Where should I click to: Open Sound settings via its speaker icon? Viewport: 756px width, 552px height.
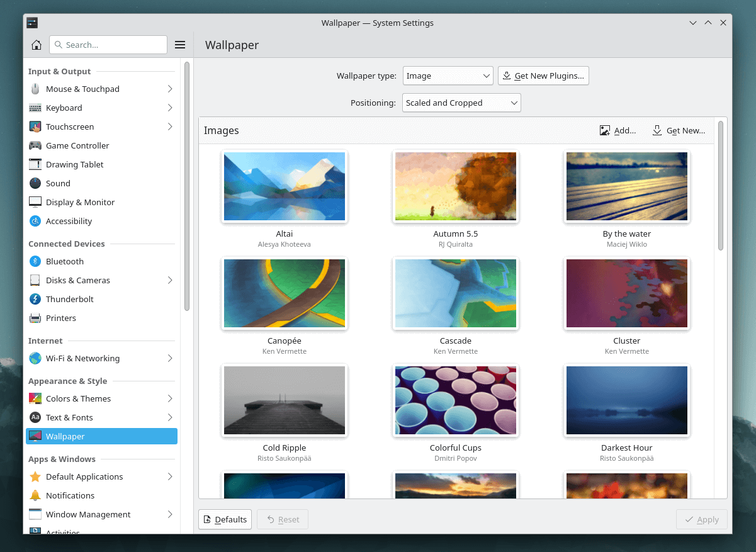point(35,183)
